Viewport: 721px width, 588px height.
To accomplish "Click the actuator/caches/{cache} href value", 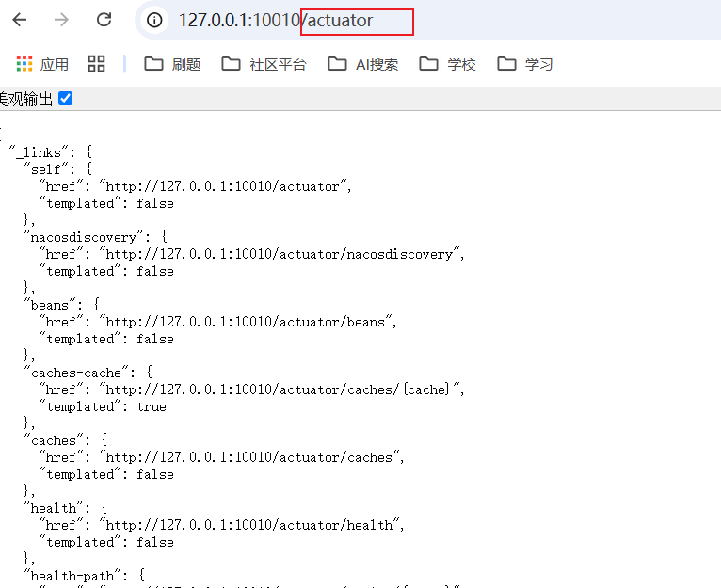I will tap(280, 389).
